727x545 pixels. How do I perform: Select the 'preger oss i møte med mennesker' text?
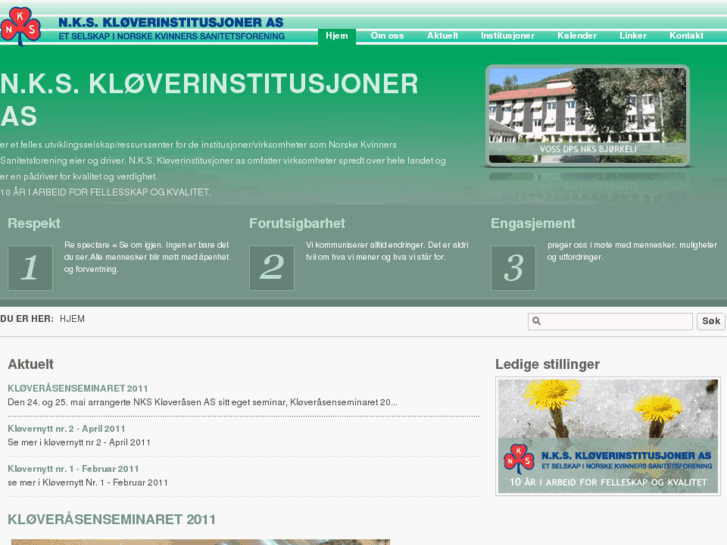coord(632,251)
